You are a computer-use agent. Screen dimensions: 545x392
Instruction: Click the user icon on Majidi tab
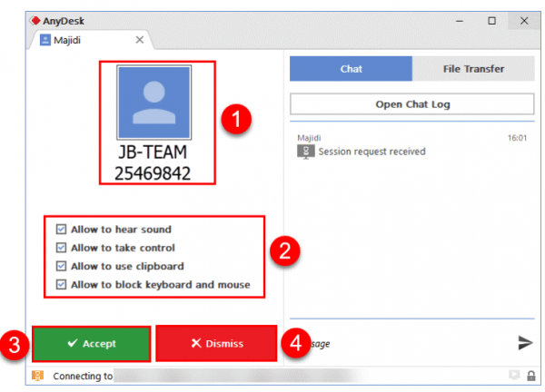click(45, 40)
